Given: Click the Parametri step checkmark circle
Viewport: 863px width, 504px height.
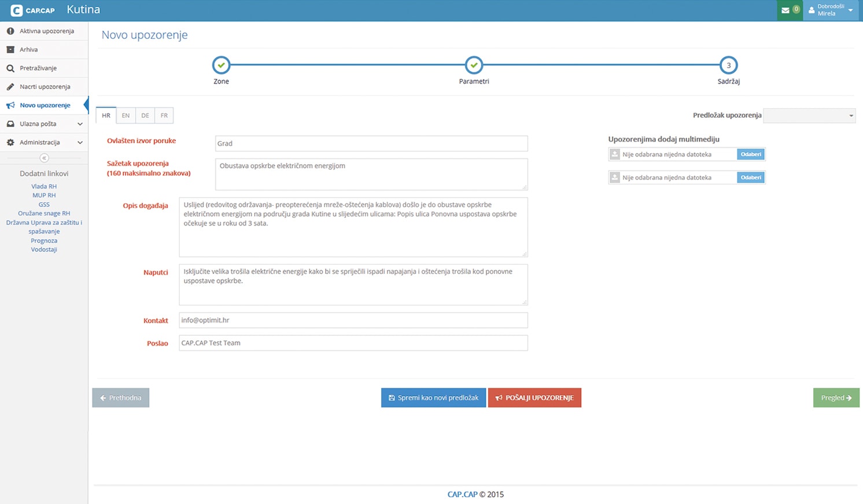Looking at the screenshot, I should (474, 65).
